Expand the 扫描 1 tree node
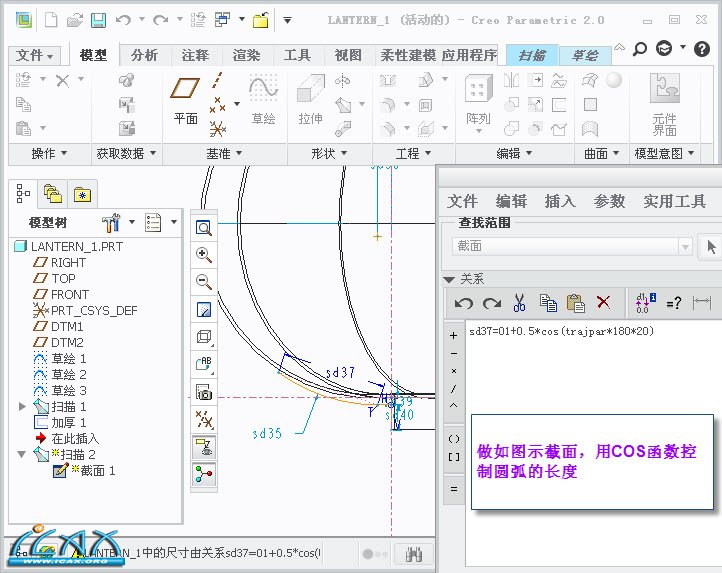Viewport: 722px width, 573px height. pyautogui.click(x=22, y=406)
